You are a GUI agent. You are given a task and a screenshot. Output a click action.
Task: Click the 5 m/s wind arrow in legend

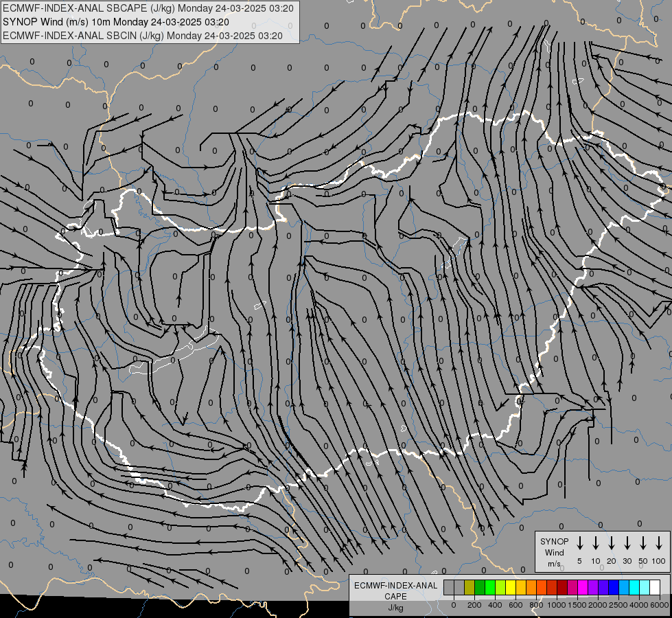(579, 542)
